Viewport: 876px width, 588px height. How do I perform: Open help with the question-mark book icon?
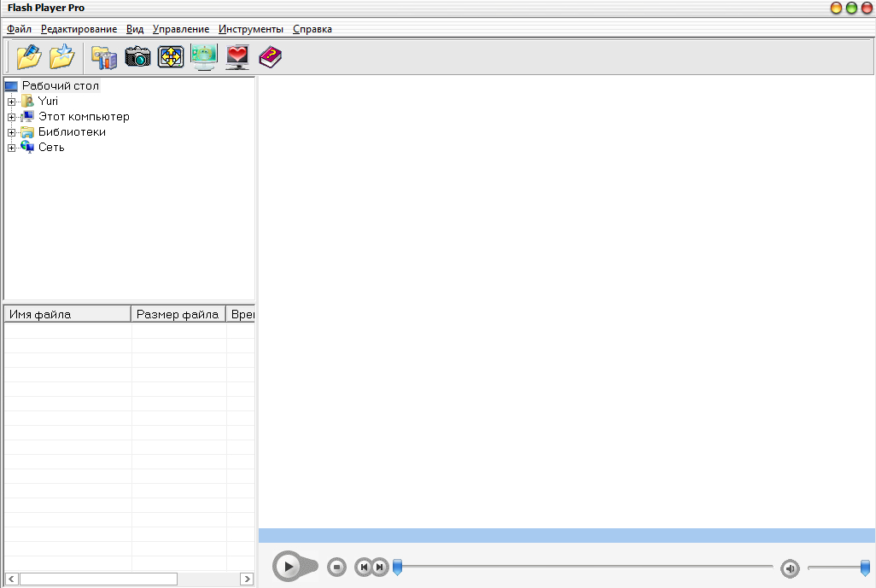[271, 57]
